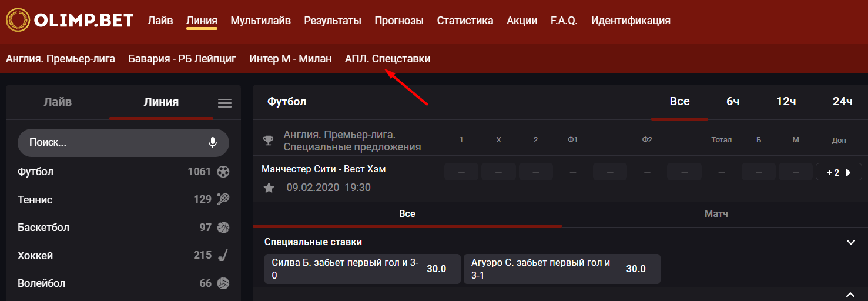868x301 pixels.
Task: Click the tennis racket icon
Action: [223, 199]
